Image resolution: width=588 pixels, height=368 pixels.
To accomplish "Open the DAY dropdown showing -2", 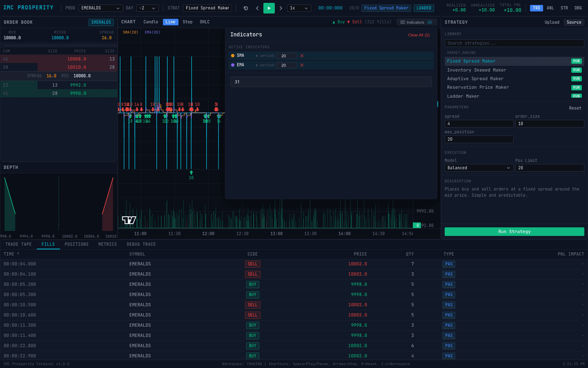I will coord(148,8).
